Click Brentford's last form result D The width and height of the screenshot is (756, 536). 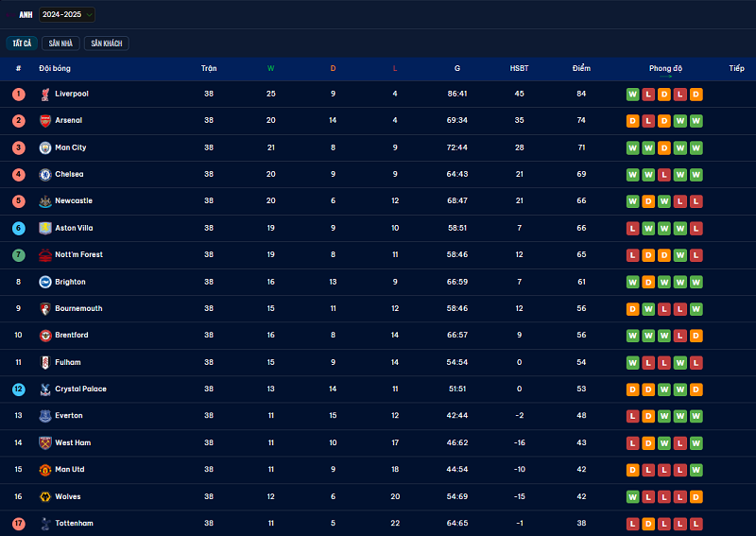[x=696, y=336]
